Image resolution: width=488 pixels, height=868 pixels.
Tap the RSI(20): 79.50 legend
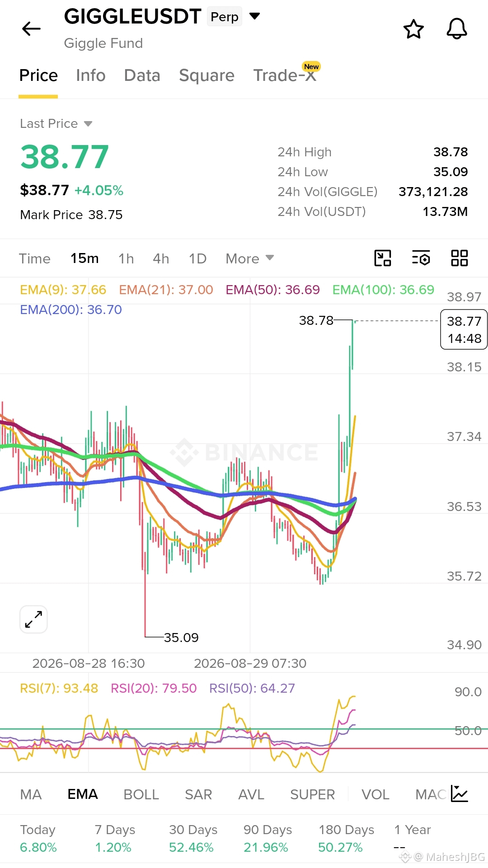(154, 688)
